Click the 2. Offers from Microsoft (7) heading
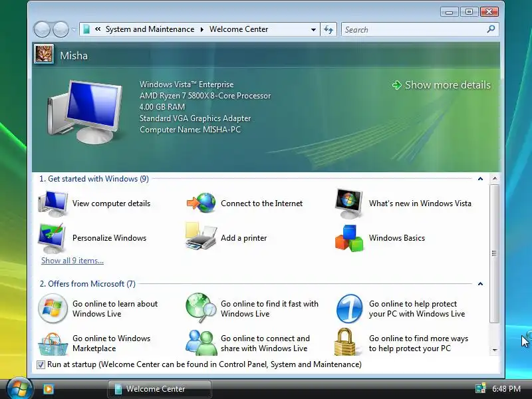The height and width of the screenshot is (399, 532). (88, 284)
